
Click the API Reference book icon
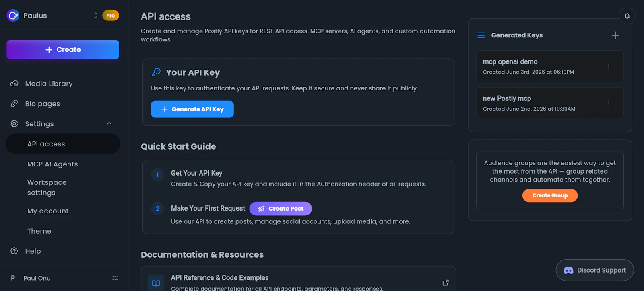(156, 283)
